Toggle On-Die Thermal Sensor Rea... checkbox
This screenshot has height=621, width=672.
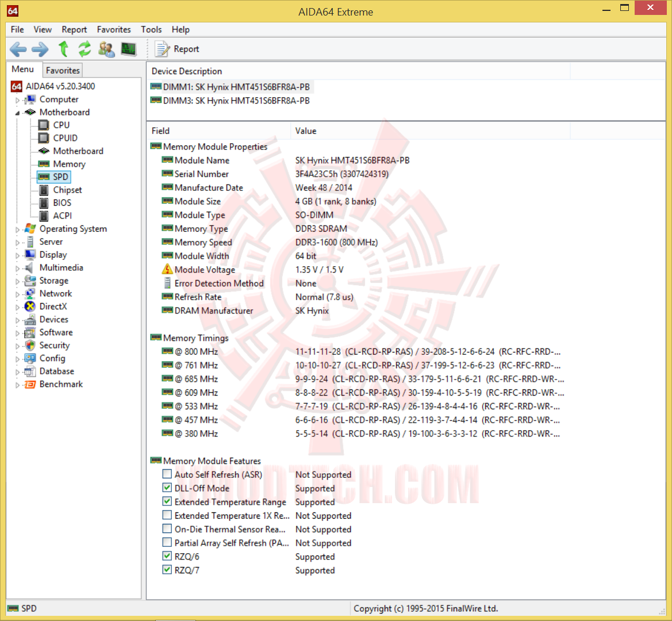[x=167, y=529]
